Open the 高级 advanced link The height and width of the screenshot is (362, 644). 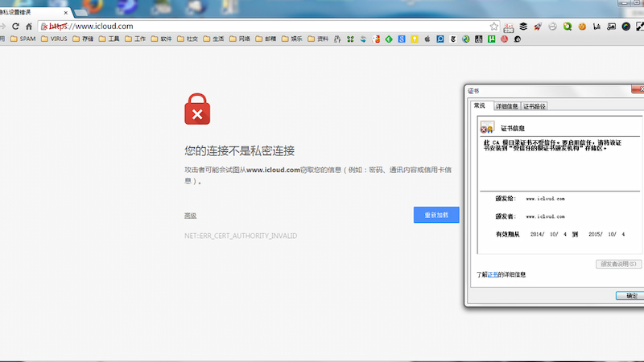[190, 216]
